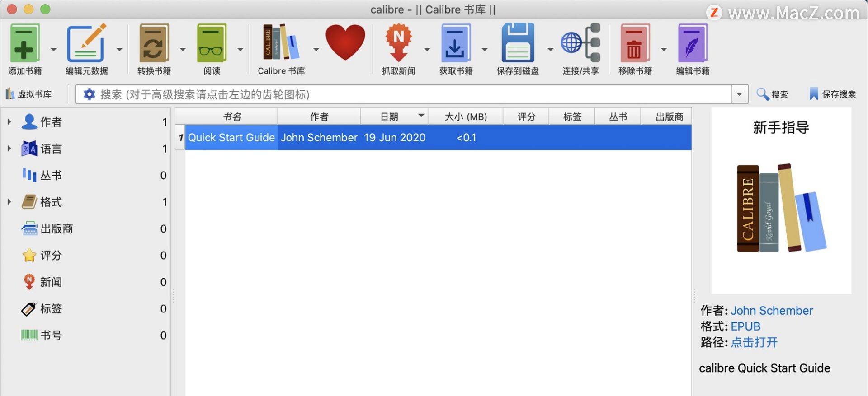
Task: Click the red heart donate icon
Action: click(345, 42)
